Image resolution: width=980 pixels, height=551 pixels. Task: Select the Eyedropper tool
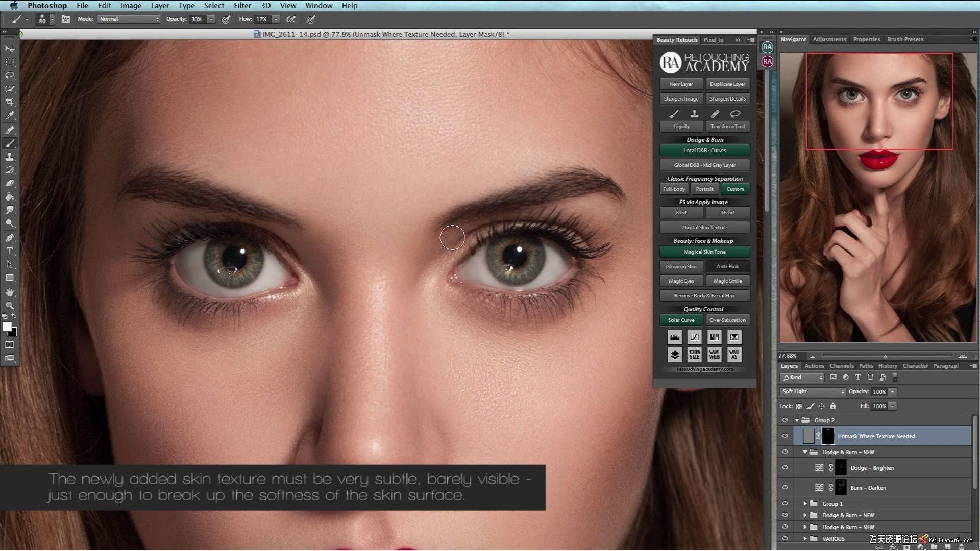tap(10, 116)
